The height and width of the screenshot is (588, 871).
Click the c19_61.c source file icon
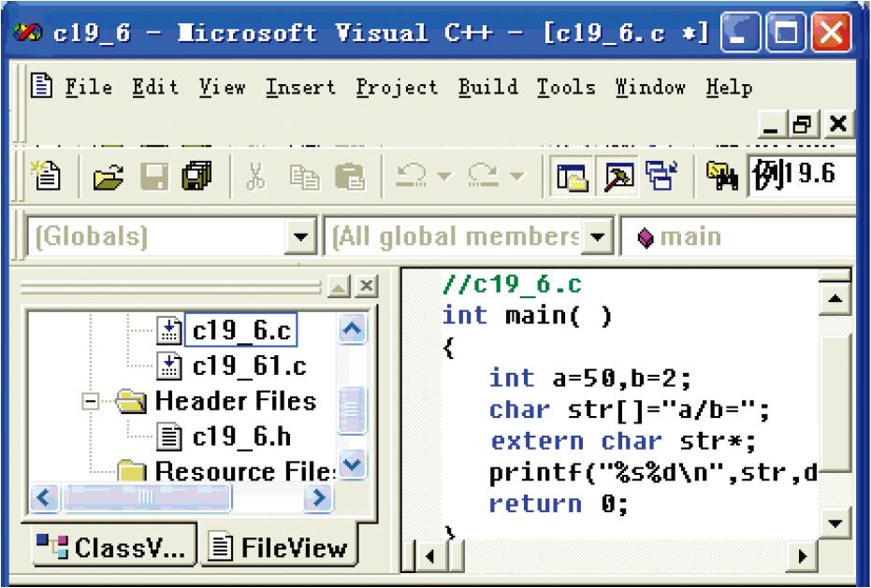pyautogui.click(x=168, y=366)
